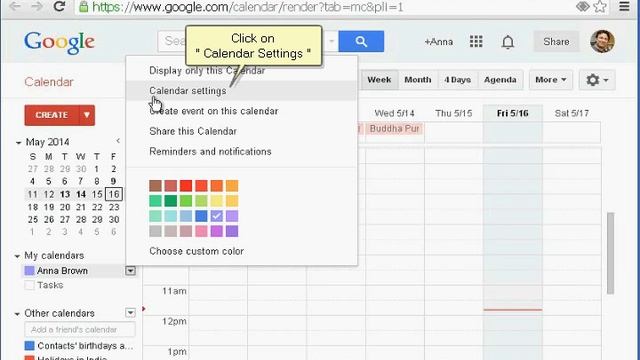Click the blue magnifier search button
Image resolution: width=640 pixels, height=360 pixels.
click(x=361, y=41)
